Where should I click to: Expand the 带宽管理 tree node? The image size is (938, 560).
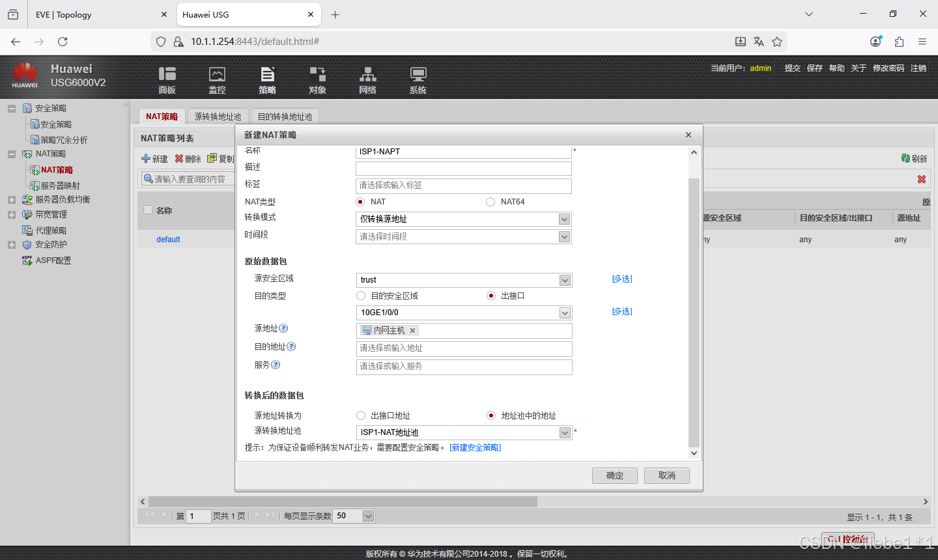(x=12, y=215)
